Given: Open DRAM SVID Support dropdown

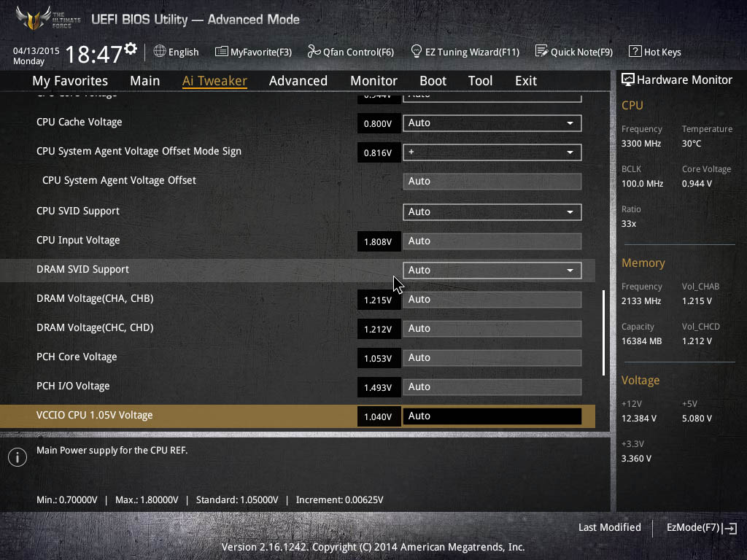Looking at the screenshot, I should click(492, 271).
